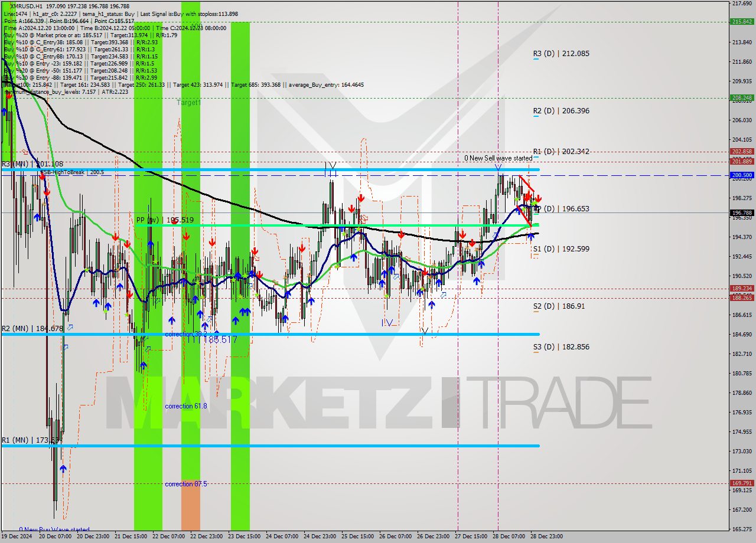Click the '0 New Buy Wave started' annotation
Viewport: 756px width, 543px height.
click(54, 530)
